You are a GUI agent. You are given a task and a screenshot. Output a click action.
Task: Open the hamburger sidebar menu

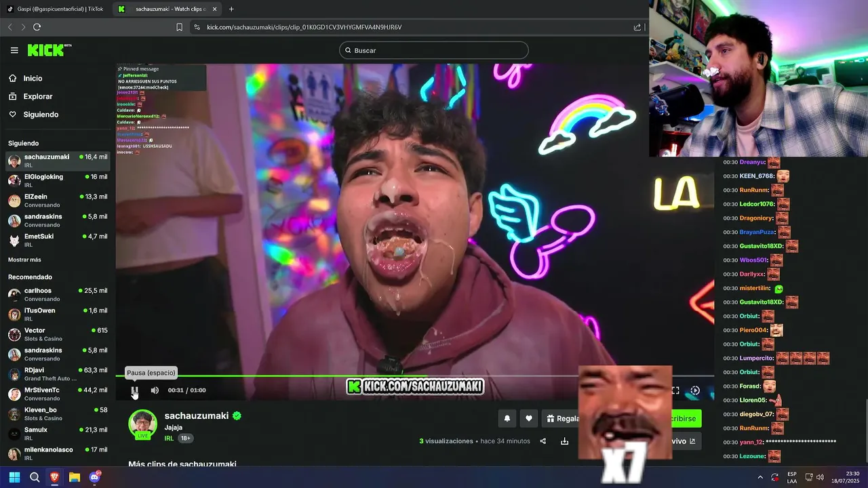click(x=14, y=50)
